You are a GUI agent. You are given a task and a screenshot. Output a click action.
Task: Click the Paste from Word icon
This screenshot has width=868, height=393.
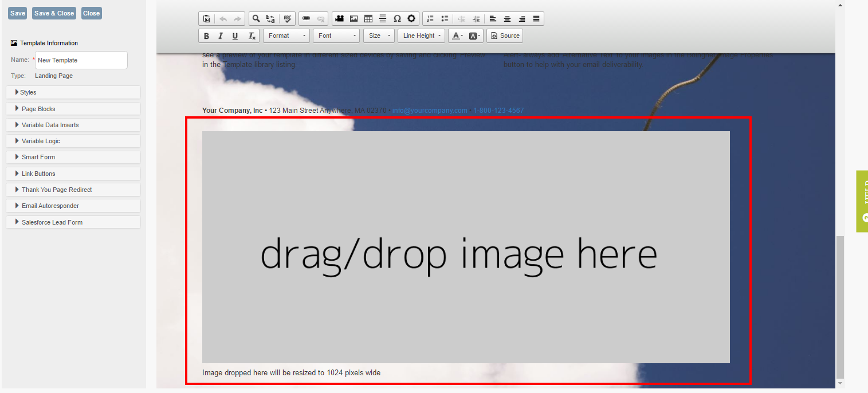(206, 19)
